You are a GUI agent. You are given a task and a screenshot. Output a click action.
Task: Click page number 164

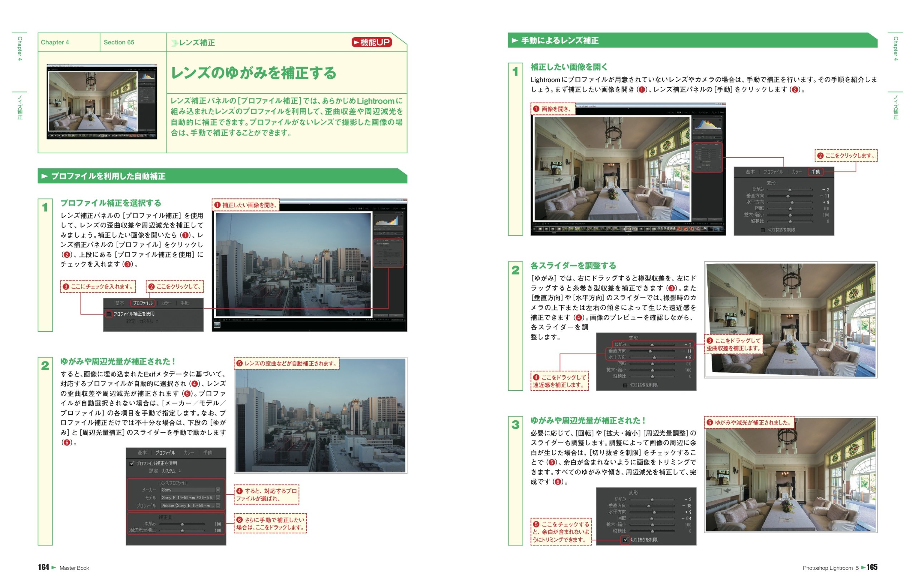coord(44,567)
